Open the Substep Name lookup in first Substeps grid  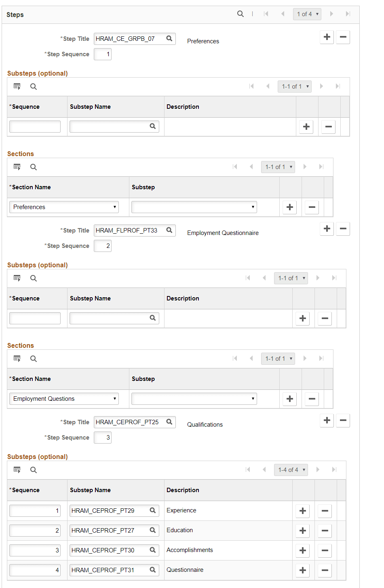(x=153, y=126)
